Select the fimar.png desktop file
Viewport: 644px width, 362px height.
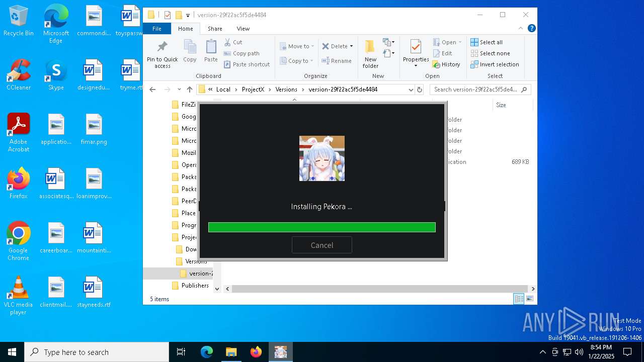[x=94, y=129]
